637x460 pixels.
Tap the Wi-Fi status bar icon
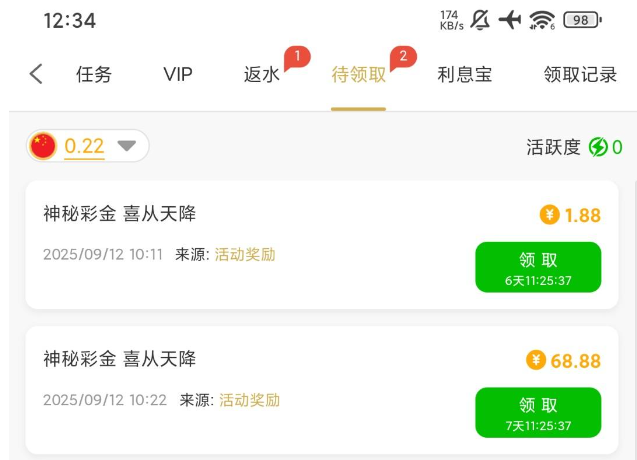[543, 20]
